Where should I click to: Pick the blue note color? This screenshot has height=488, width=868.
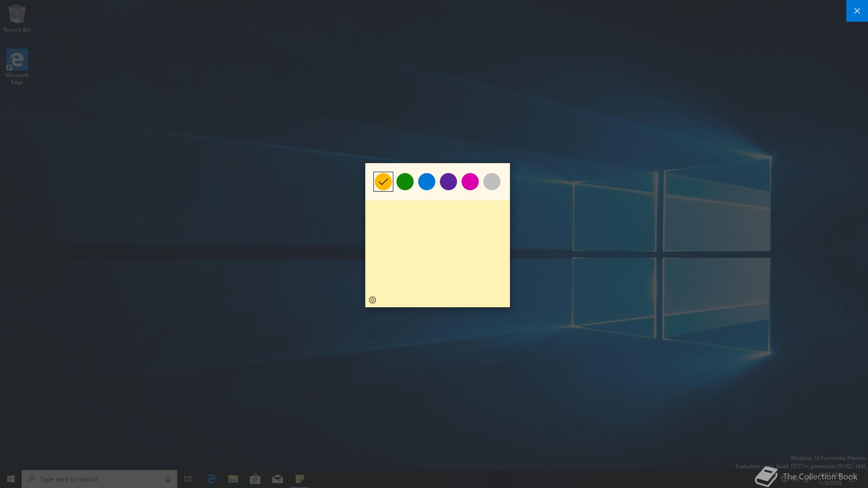point(426,182)
